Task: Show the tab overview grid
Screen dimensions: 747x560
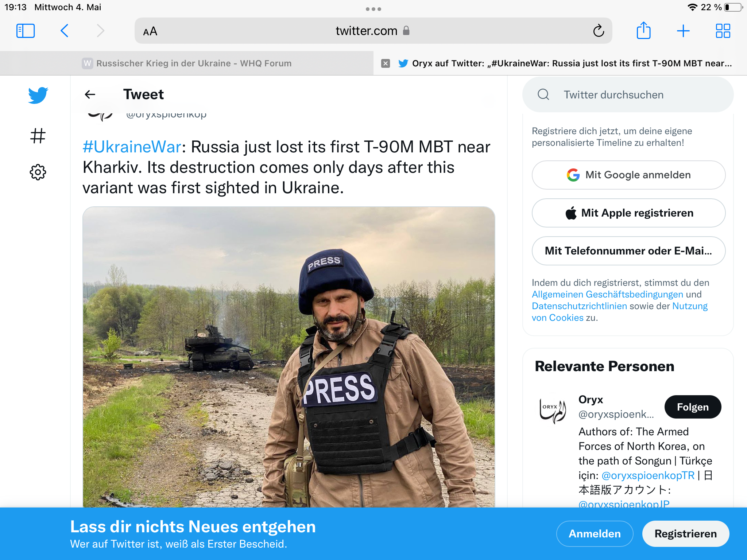Action: pos(723,31)
